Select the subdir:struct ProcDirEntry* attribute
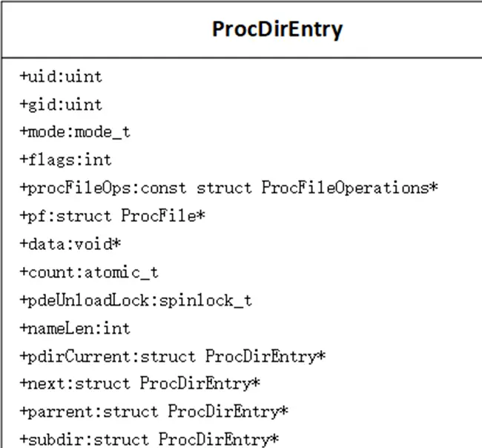 149,440
